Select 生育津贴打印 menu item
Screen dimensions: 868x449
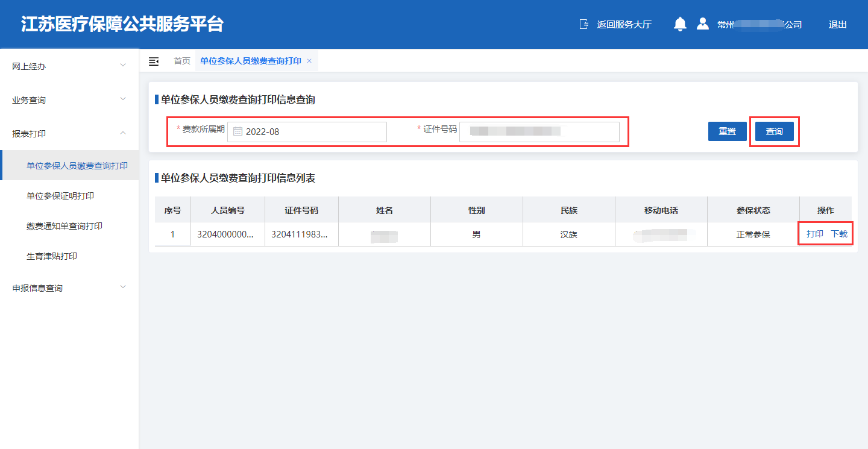52,256
